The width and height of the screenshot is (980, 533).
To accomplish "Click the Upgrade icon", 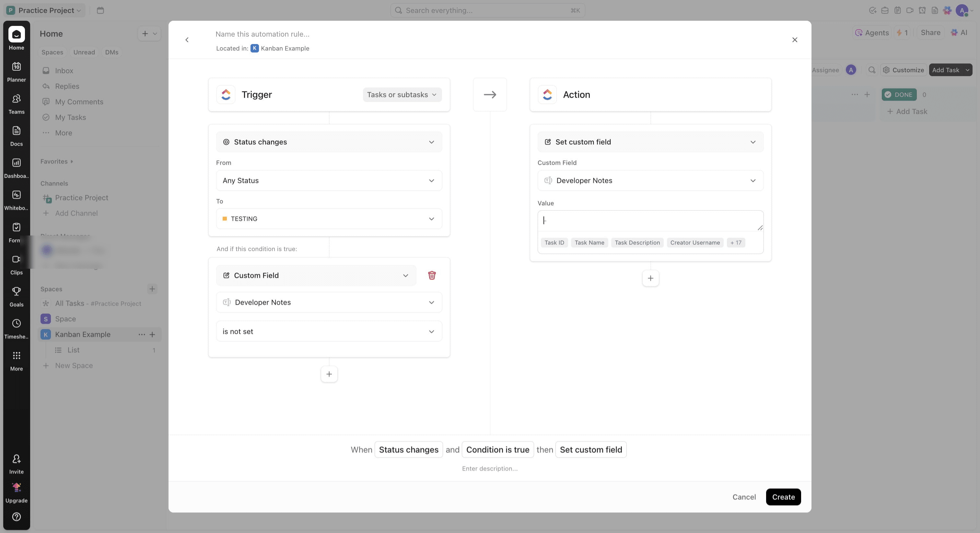I will pyautogui.click(x=16, y=487).
